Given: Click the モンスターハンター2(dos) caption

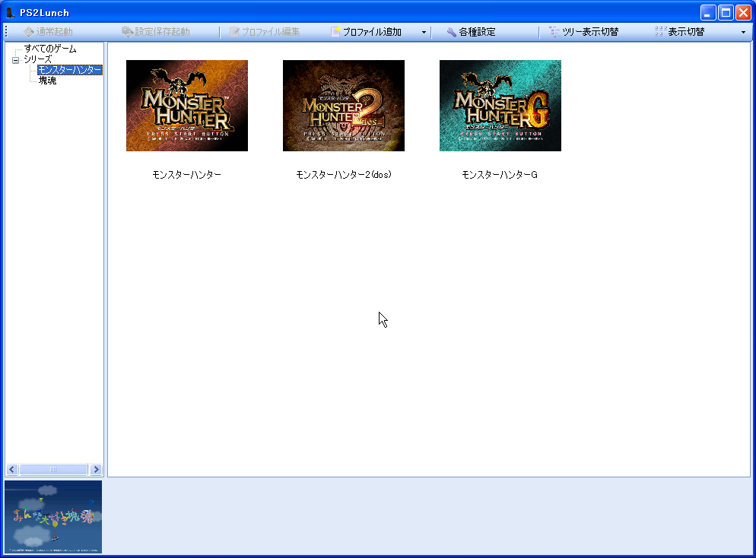Looking at the screenshot, I should [x=344, y=174].
